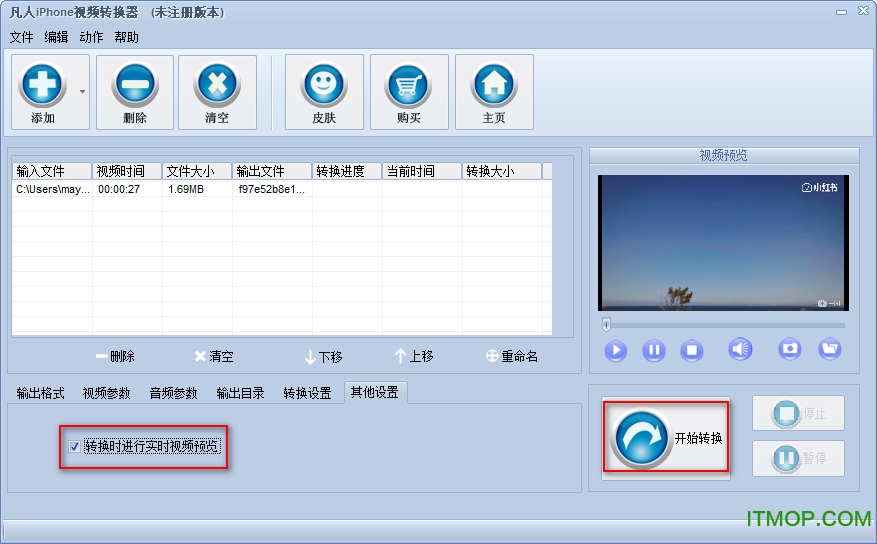Click the 添加 (Add) plus icon
Screen dimensions: 877x544
click(x=43, y=85)
